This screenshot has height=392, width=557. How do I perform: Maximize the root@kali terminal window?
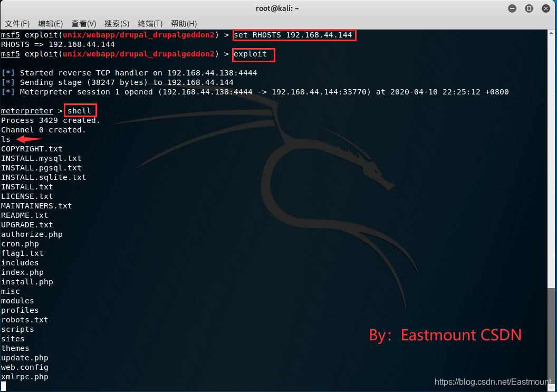pos(529,8)
